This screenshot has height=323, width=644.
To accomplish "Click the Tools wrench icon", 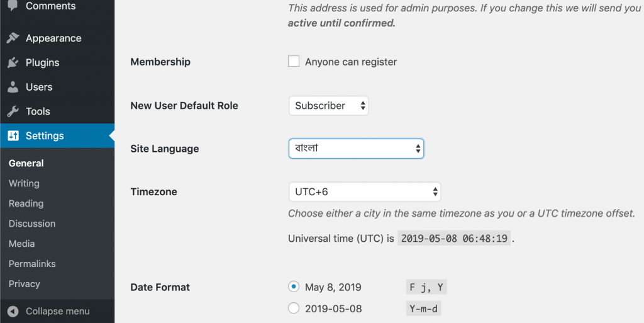I will [x=13, y=111].
